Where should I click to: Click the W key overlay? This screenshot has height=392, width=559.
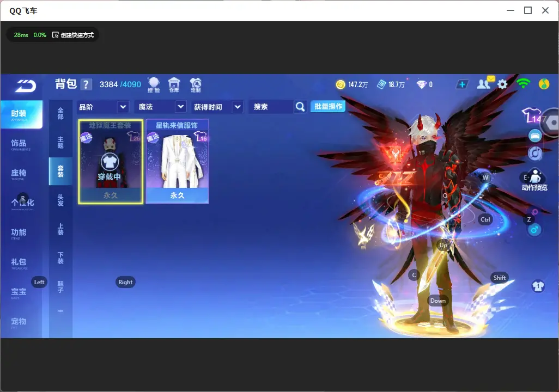coord(485,177)
